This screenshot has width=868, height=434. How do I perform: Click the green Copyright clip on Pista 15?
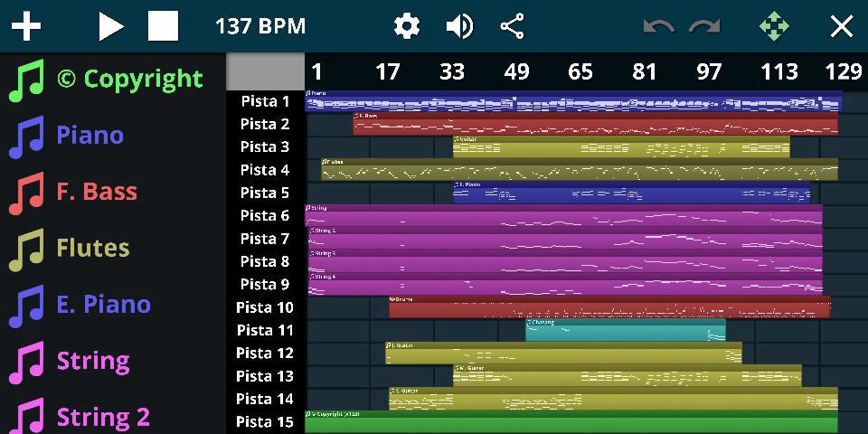click(x=571, y=422)
